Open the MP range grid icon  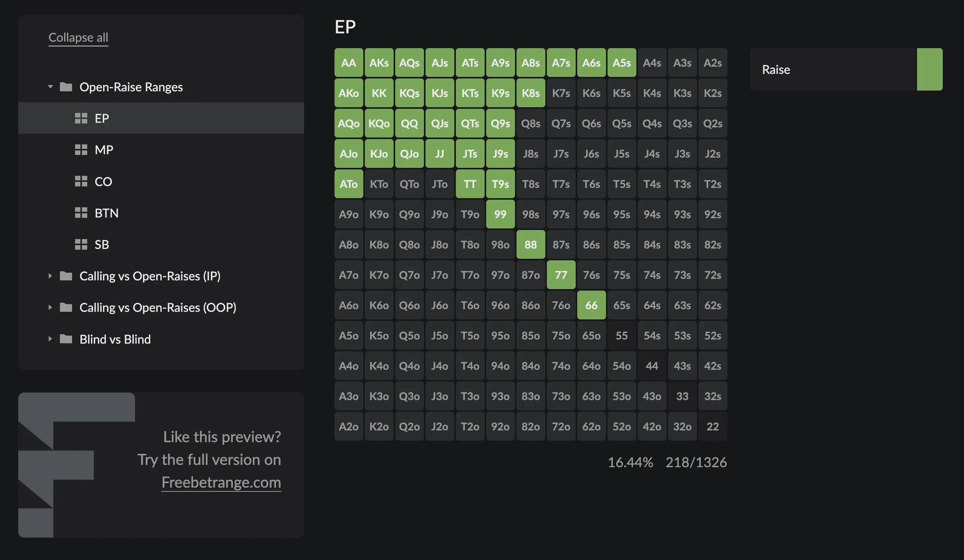[81, 150]
